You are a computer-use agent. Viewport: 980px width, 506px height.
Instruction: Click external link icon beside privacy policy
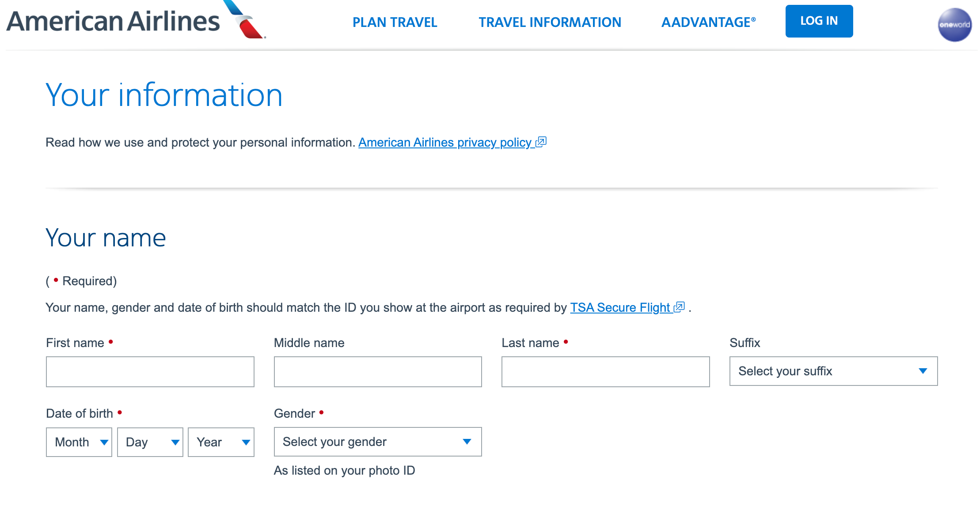pyautogui.click(x=541, y=142)
